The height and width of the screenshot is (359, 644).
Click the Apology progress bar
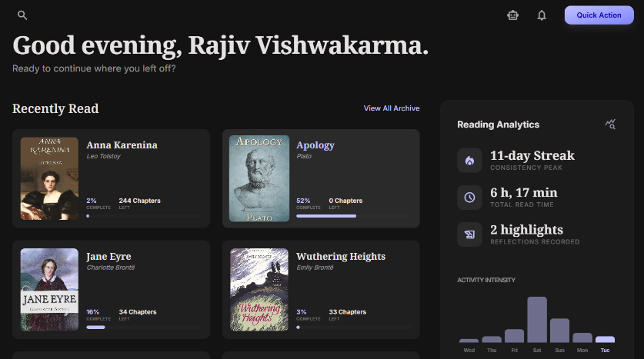point(354,216)
